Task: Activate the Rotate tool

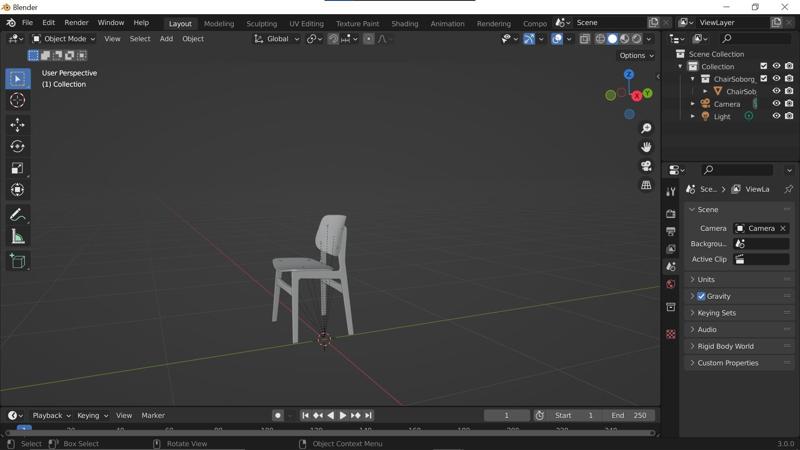Action: click(x=17, y=146)
